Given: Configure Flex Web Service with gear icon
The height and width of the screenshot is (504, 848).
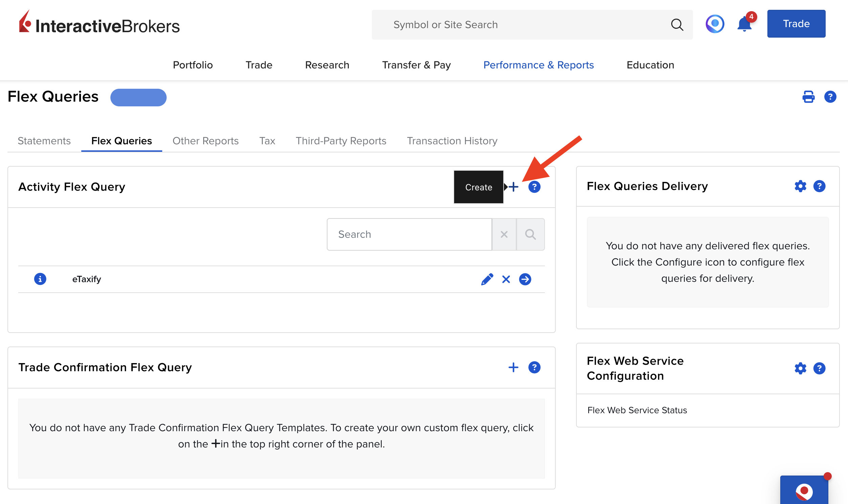Looking at the screenshot, I should tap(800, 368).
